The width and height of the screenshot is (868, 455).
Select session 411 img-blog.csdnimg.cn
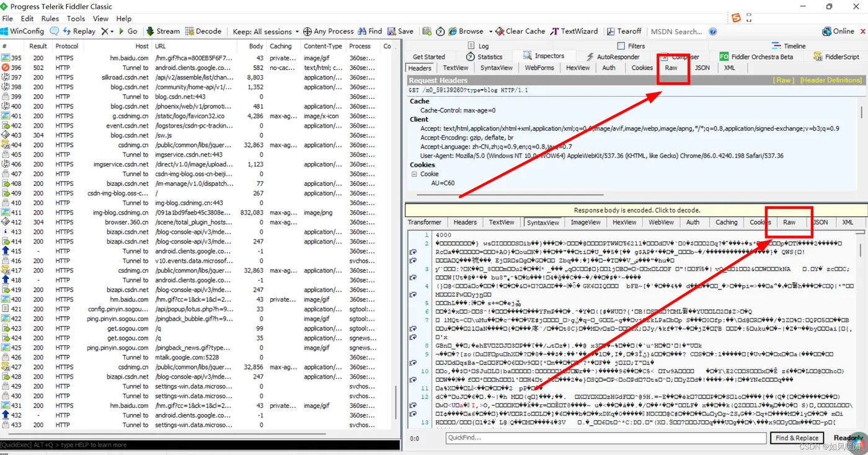197,213
